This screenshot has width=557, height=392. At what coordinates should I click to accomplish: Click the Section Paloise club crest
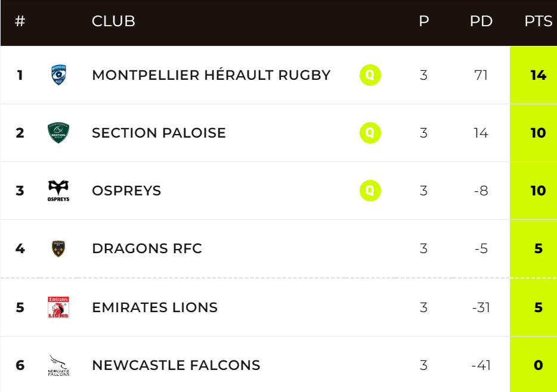[x=58, y=133]
